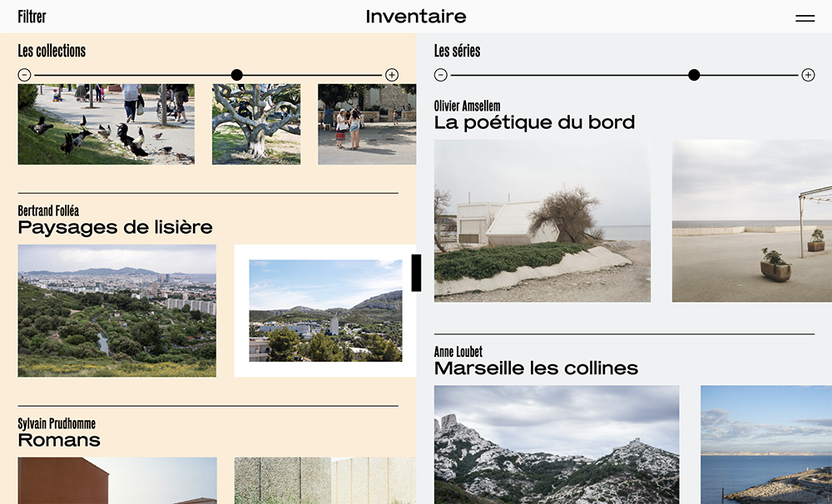
Task: Click the black divider handle between panels
Action: [x=417, y=273]
